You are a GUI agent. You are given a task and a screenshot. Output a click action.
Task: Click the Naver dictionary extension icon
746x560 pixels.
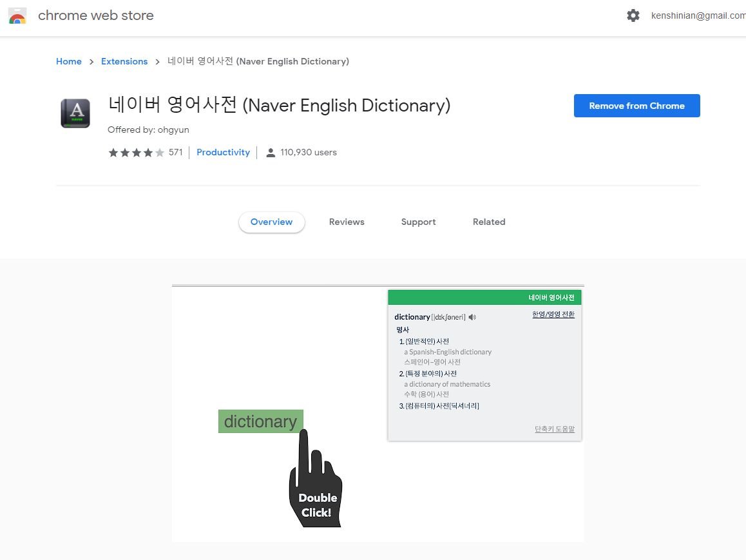tap(75, 113)
